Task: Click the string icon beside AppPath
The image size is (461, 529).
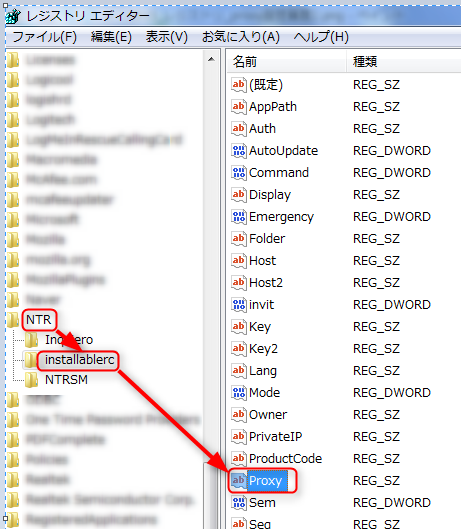Action: pos(239,107)
